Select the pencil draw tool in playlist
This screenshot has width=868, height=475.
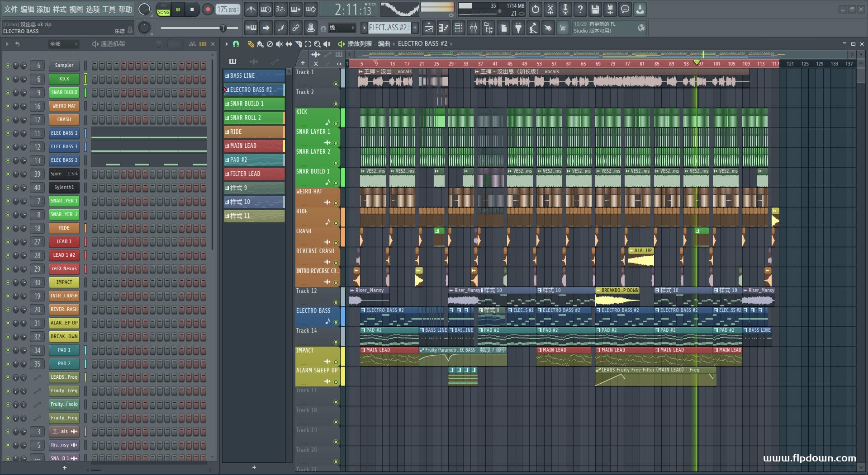pyautogui.click(x=251, y=44)
